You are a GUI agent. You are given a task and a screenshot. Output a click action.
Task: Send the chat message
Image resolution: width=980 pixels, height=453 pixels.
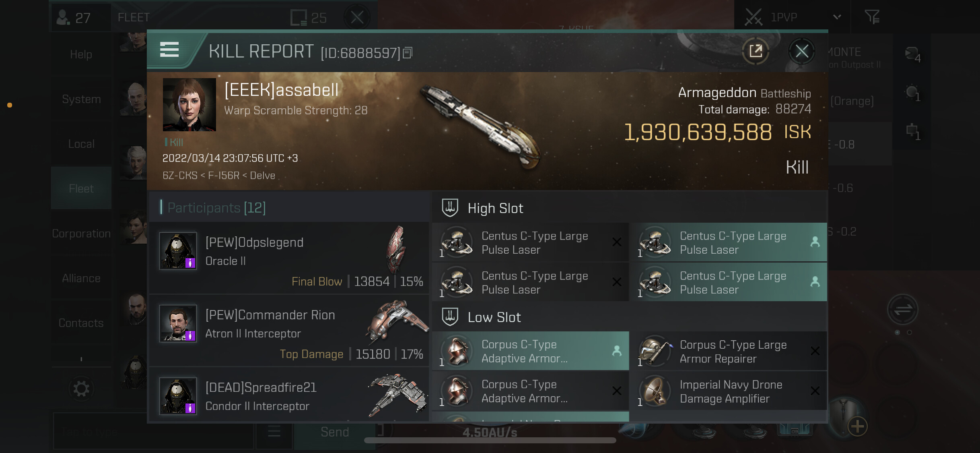coord(335,432)
